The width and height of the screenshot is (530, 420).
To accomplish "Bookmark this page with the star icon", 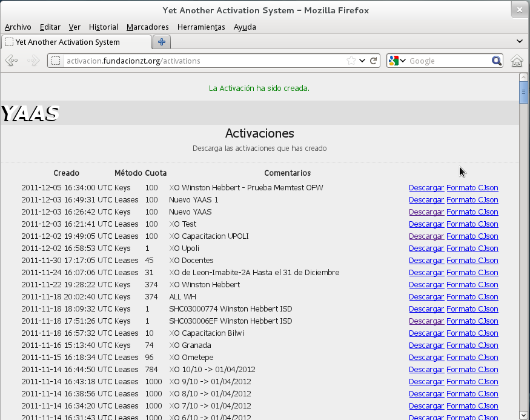I will click(x=351, y=61).
